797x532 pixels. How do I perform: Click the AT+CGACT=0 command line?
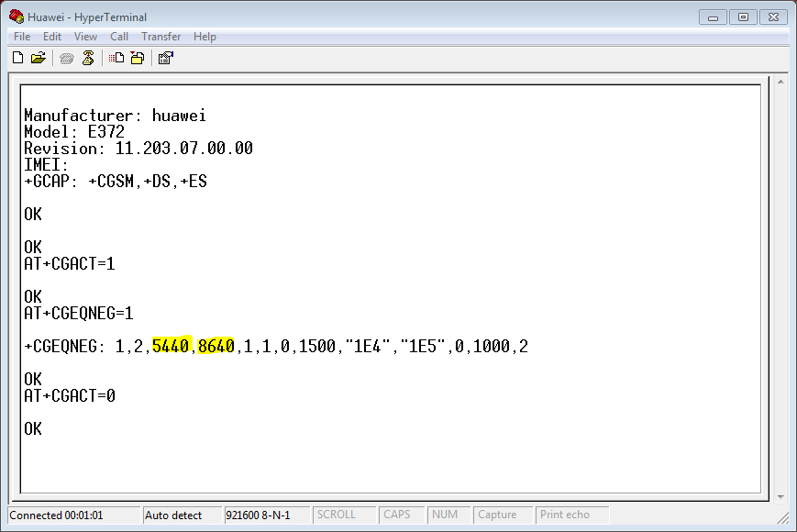tap(70, 395)
